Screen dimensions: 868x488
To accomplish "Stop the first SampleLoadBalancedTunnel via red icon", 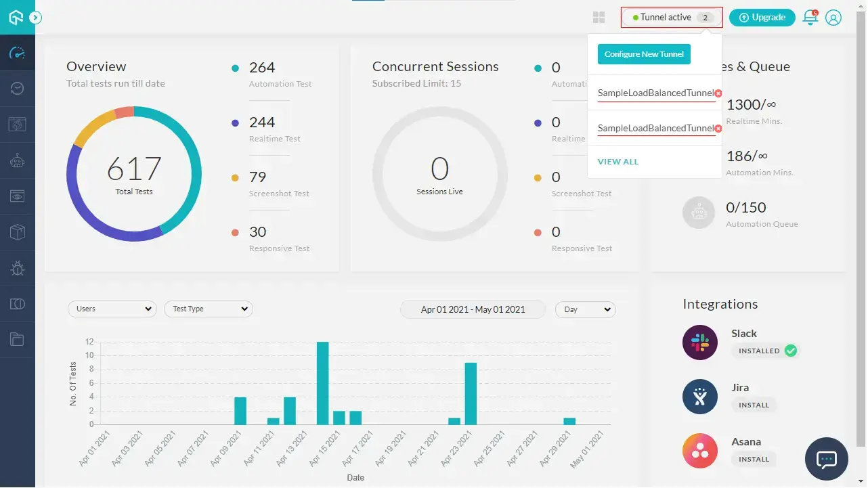I will pos(718,93).
